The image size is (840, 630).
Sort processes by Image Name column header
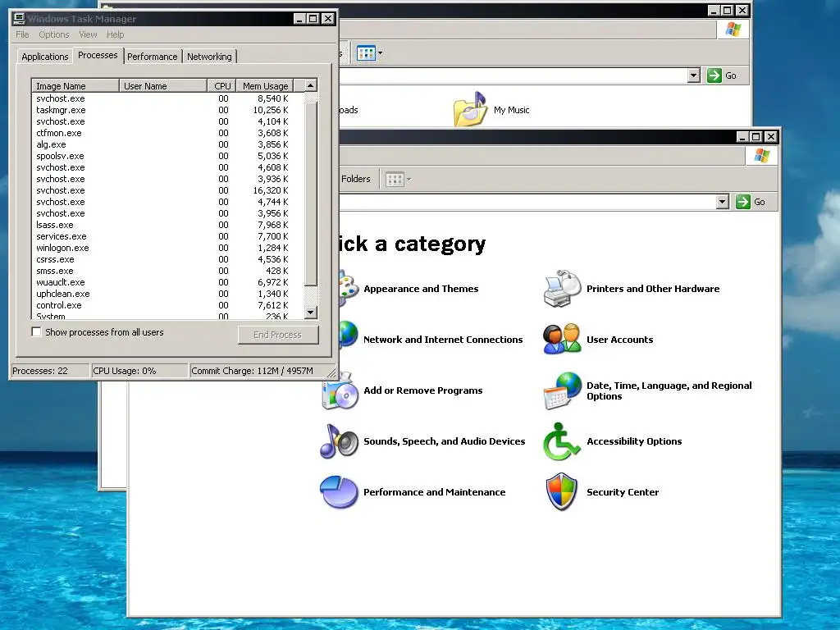click(x=75, y=85)
